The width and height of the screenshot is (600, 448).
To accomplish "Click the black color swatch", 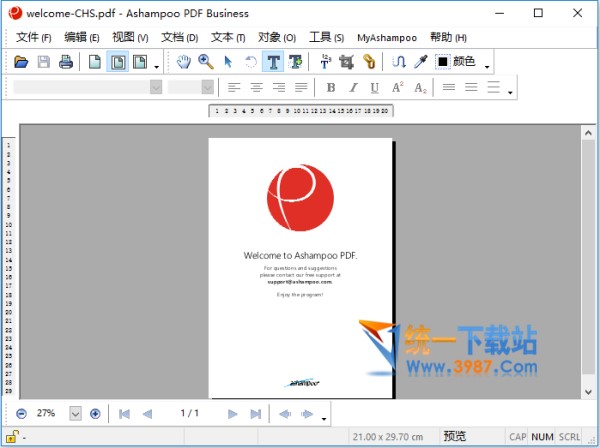I will click(x=443, y=62).
